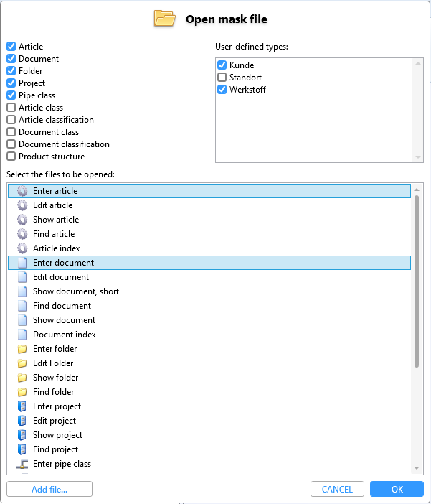Image resolution: width=431 pixels, height=504 pixels.
Task: Click the project icon next to Show project
Action: (22, 435)
